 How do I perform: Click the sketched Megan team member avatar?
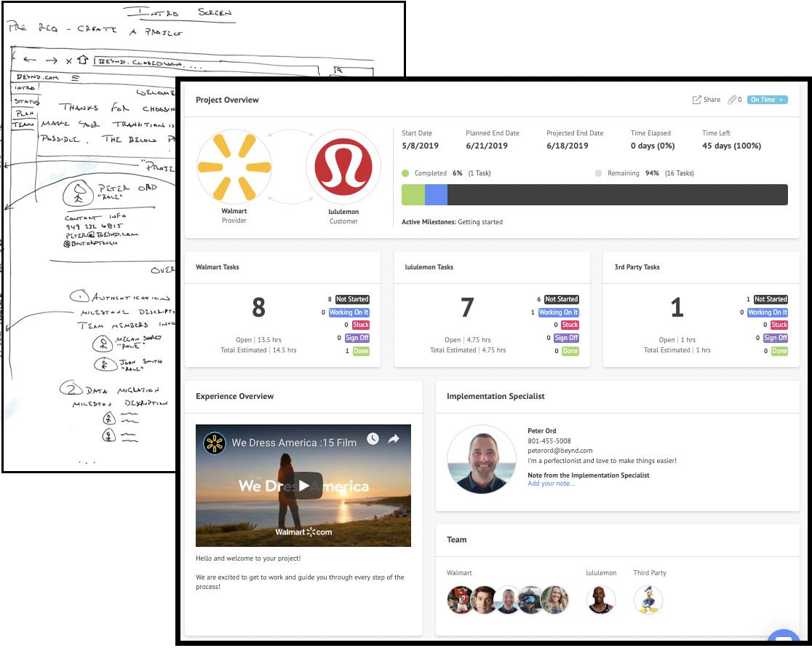pos(103,343)
